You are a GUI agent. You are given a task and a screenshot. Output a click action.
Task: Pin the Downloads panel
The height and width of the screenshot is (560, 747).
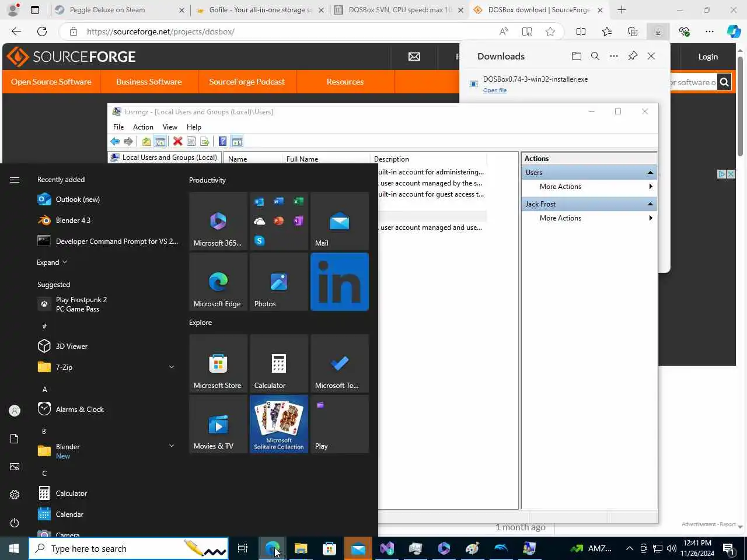click(x=633, y=56)
